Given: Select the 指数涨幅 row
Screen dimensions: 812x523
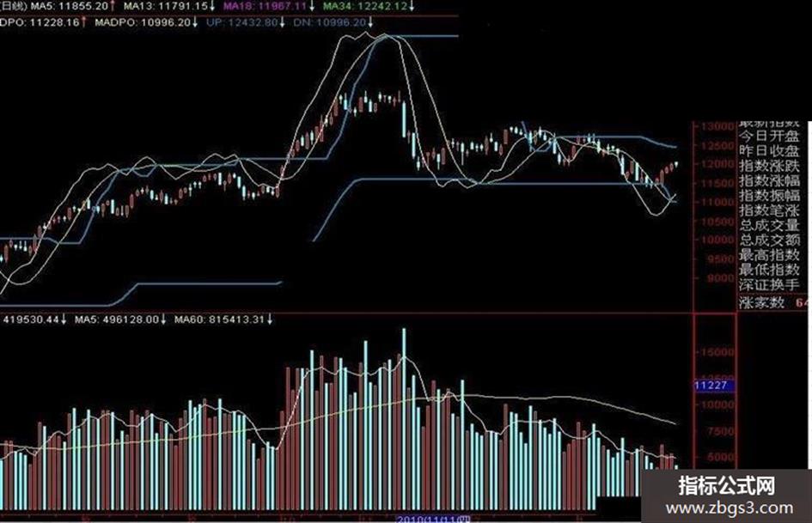Looking at the screenshot, I should (x=770, y=180).
